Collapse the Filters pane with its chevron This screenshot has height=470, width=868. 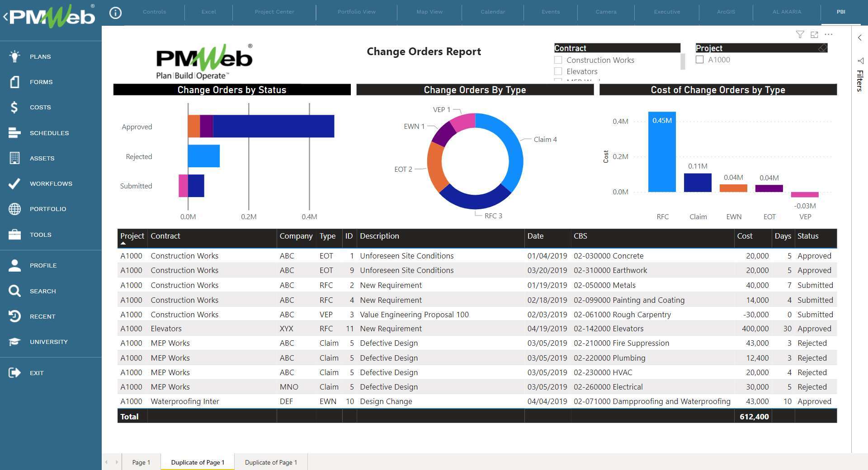click(x=859, y=38)
